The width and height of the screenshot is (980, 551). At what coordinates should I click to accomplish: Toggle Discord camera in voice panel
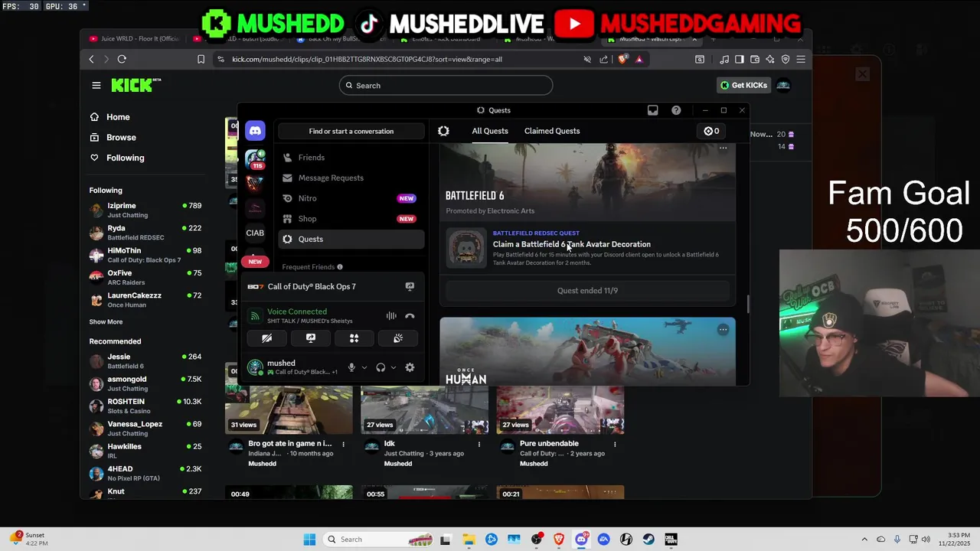click(x=266, y=338)
